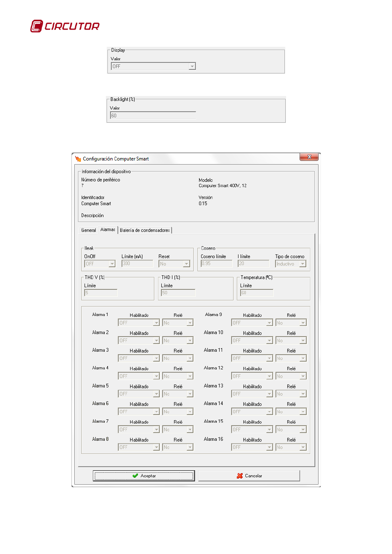
Task: Open Alarma 15 Habilitado dropdown
Action: click(x=252, y=430)
